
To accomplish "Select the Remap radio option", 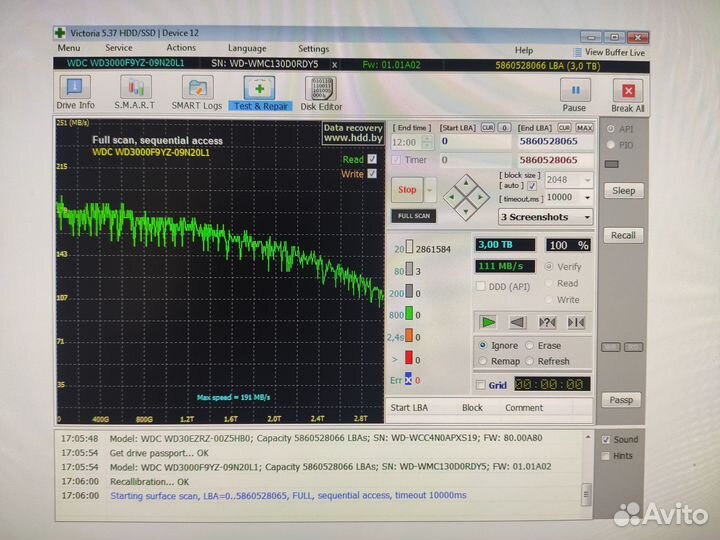I will tap(483, 361).
